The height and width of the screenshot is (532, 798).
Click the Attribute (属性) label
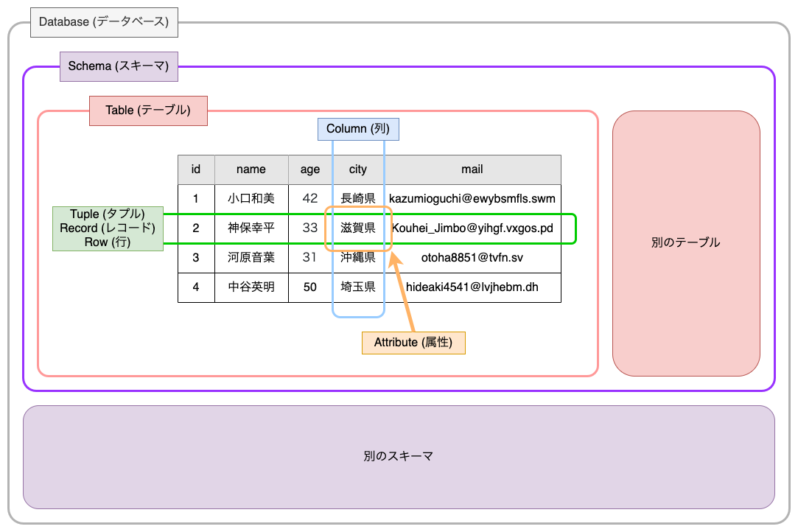413,343
